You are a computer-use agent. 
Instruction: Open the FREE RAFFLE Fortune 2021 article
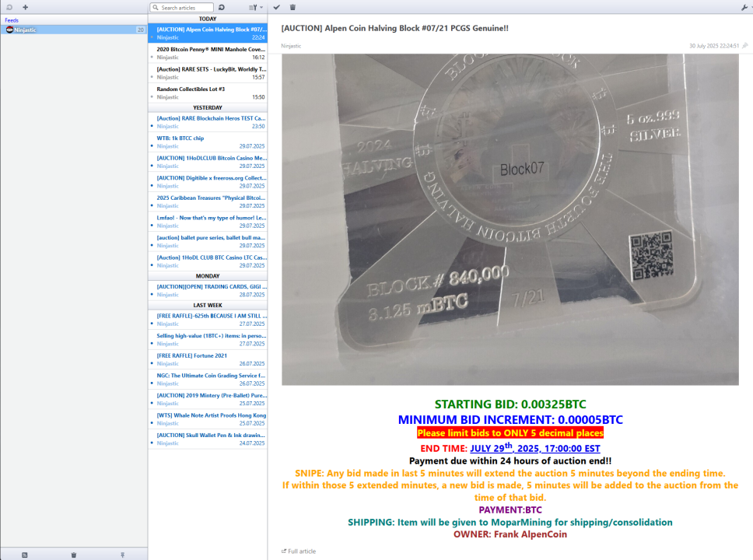pos(208,360)
